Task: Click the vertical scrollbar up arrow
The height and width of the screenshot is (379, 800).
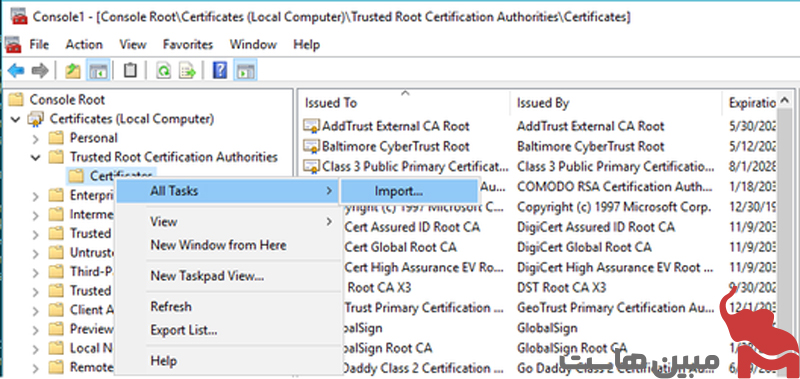Action: coord(785,99)
